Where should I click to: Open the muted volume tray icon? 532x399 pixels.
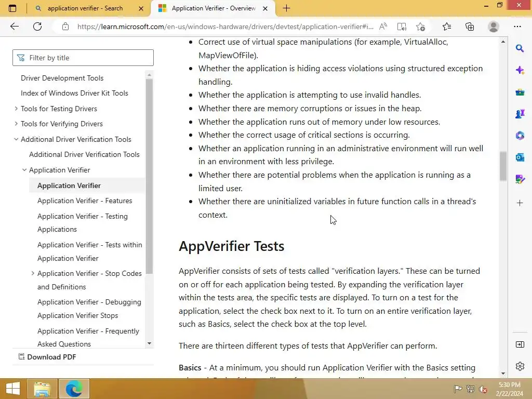[483, 389]
